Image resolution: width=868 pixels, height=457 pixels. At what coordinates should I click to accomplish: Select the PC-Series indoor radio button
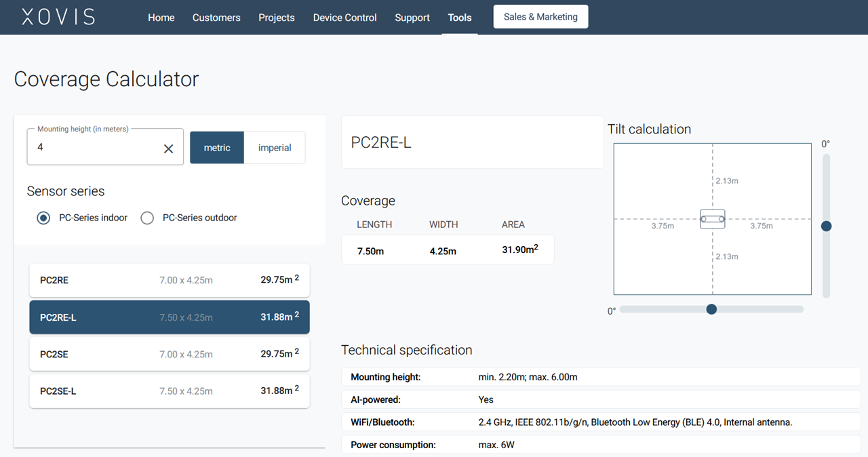click(43, 218)
